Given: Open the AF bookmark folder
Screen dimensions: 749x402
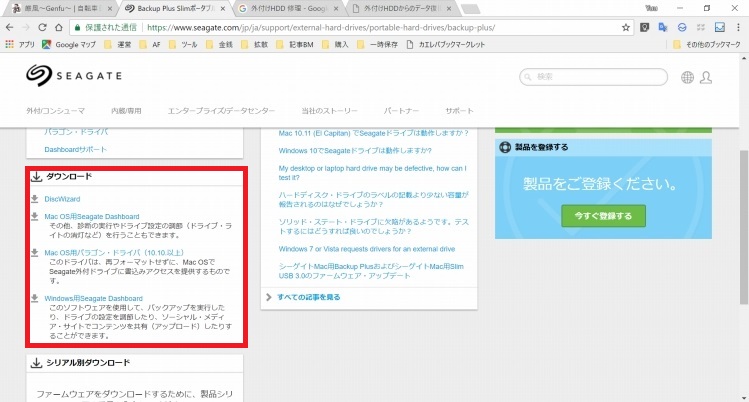Looking at the screenshot, I should (150, 44).
